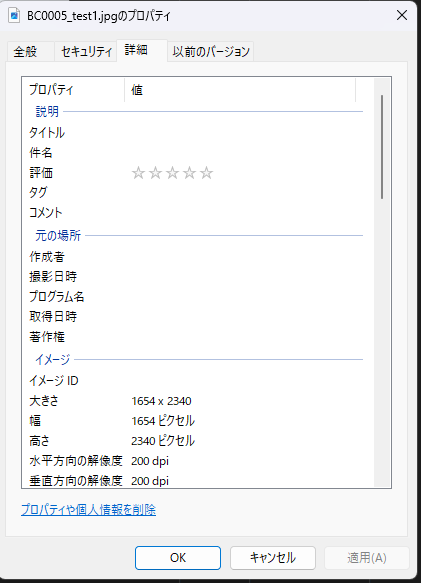
Task: Set rating to second star
Action: [155, 173]
